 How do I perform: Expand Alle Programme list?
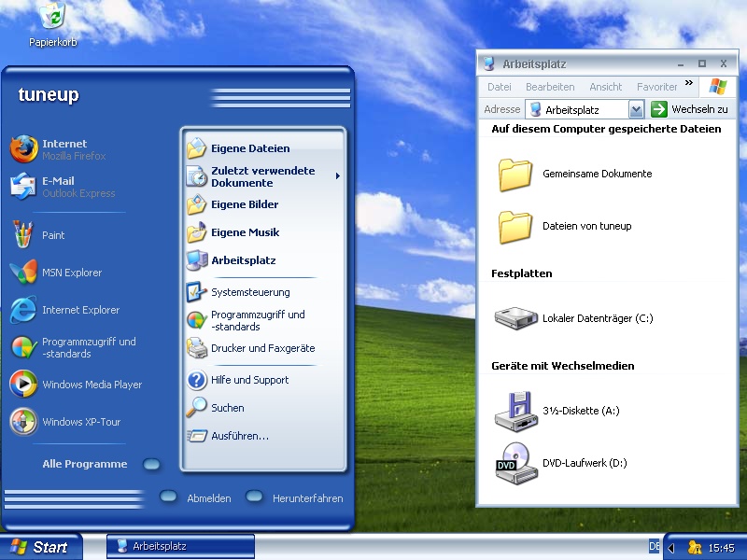click(x=101, y=464)
